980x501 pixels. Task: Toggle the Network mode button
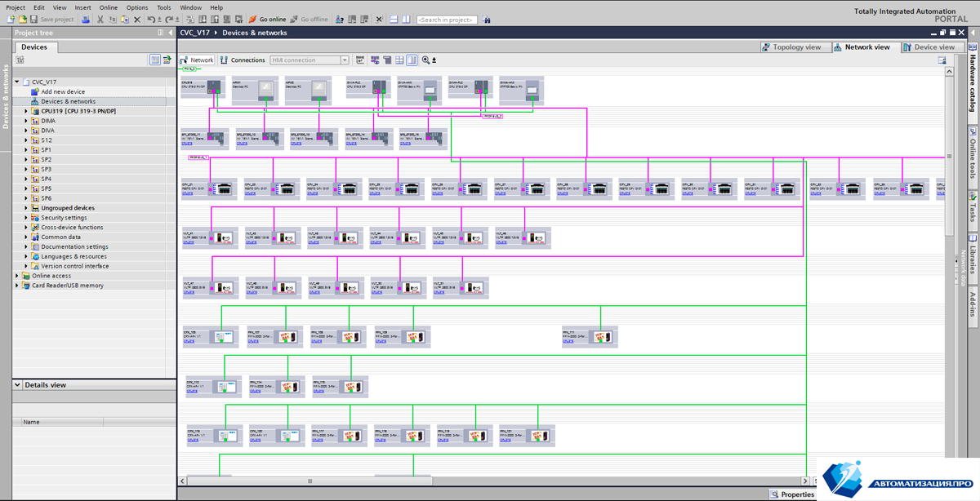point(197,60)
